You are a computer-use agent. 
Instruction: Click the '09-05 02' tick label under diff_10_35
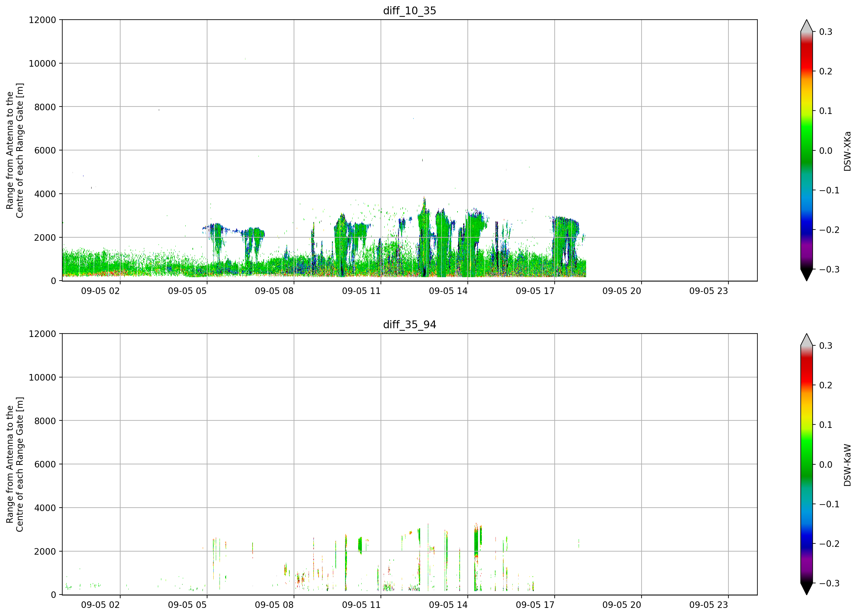click(100, 291)
